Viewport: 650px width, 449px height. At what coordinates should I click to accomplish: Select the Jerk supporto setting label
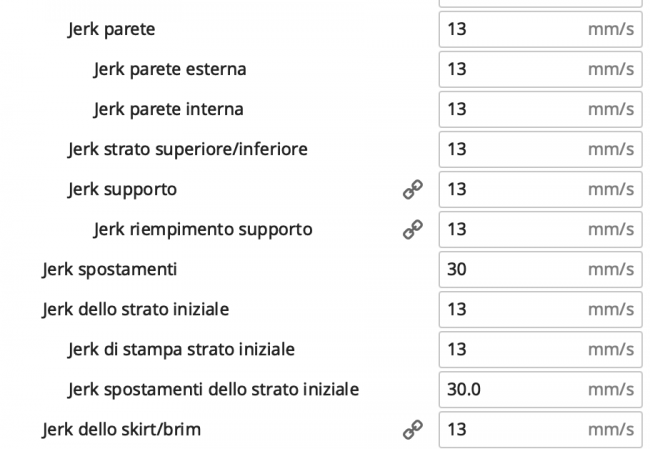point(122,189)
